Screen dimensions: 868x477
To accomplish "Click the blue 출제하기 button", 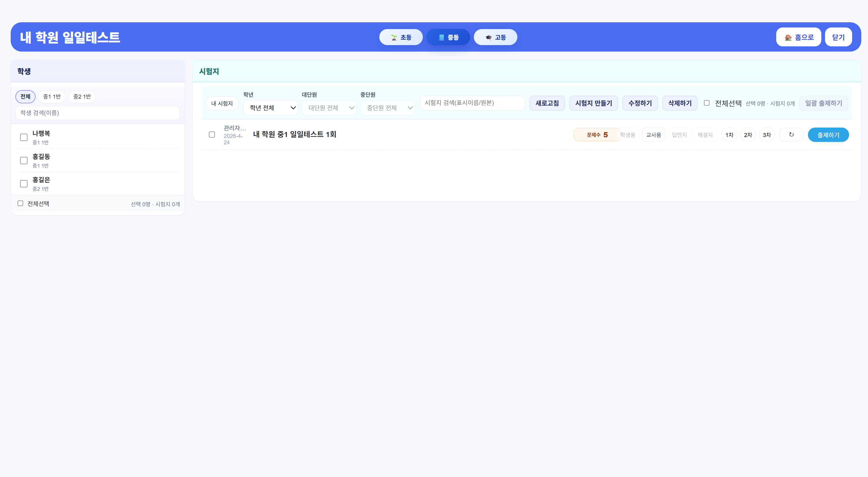I will click(828, 135).
